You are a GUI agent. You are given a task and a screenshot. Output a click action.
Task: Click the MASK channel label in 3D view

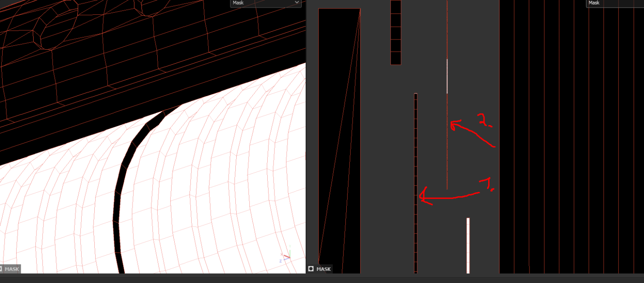coord(12,269)
